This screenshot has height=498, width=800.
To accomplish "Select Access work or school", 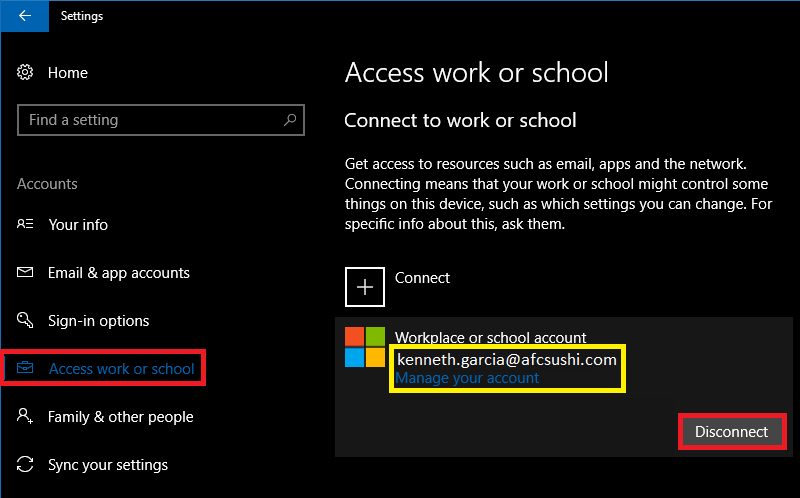I will click(x=121, y=368).
